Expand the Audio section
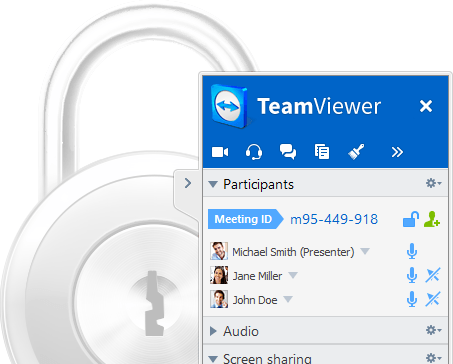 click(x=213, y=331)
